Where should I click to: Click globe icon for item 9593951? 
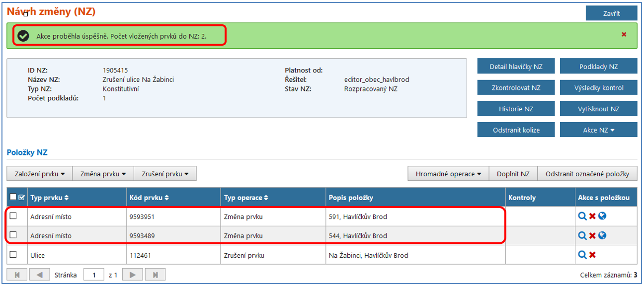[x=602, y=216]
